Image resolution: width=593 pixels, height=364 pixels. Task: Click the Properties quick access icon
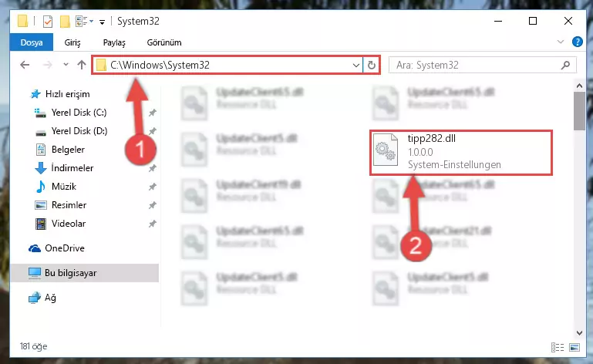tap(48, 22)
